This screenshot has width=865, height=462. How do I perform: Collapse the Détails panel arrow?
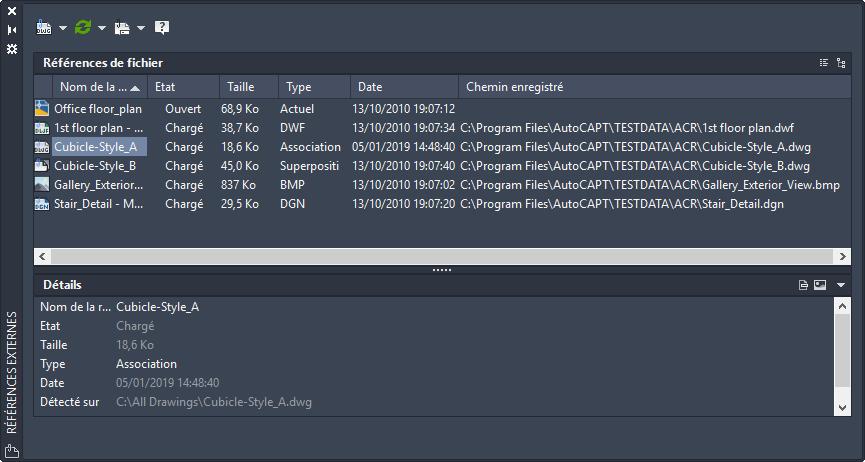click(x=841, y=285)
